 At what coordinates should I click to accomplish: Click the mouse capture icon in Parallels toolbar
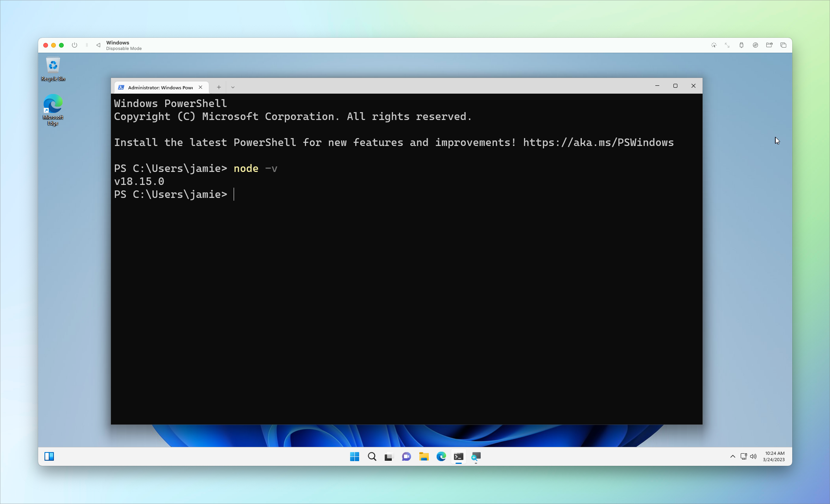pos(714,45)
